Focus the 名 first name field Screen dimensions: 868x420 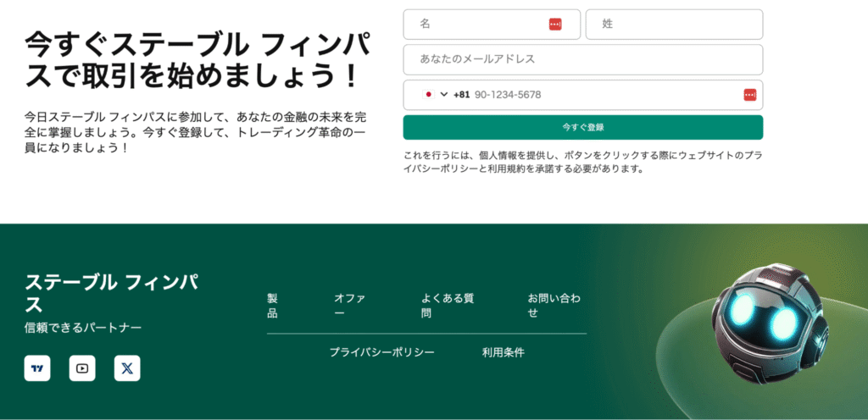tap(492, 25)
